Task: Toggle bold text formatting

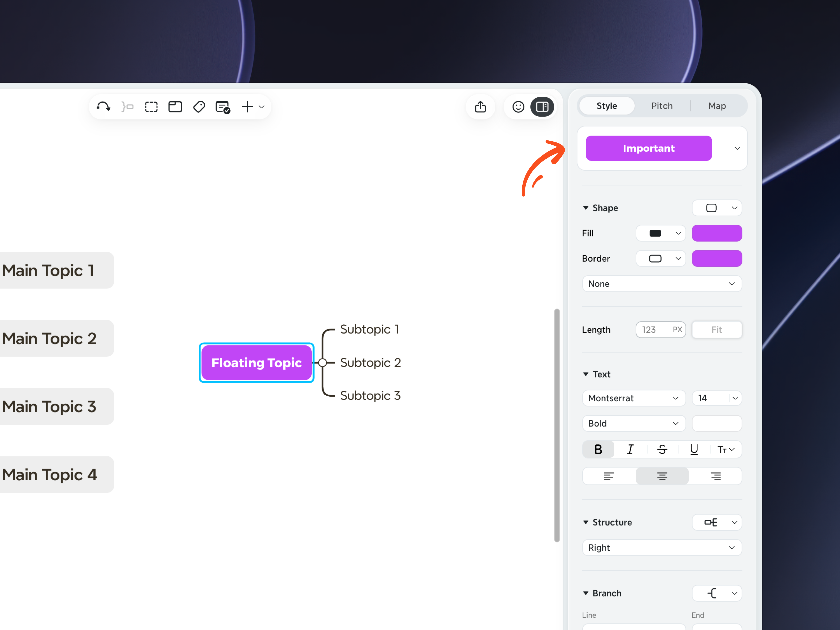Action: [x=598, y=450]
